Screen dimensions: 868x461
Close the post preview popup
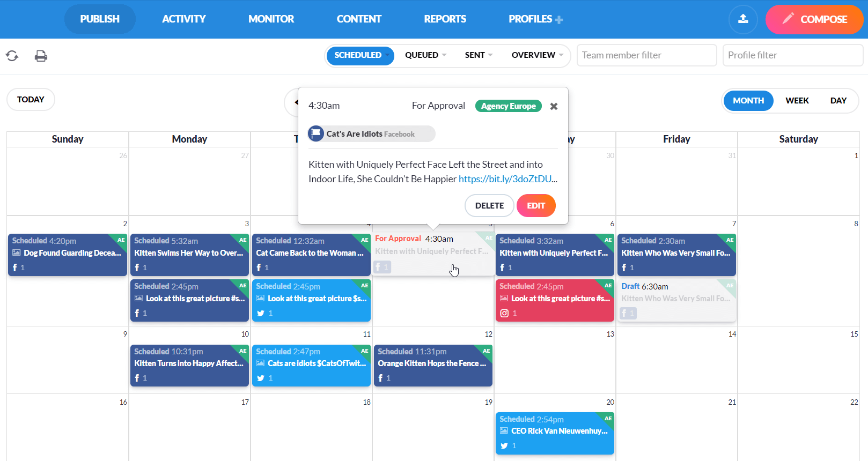[554, 106]
